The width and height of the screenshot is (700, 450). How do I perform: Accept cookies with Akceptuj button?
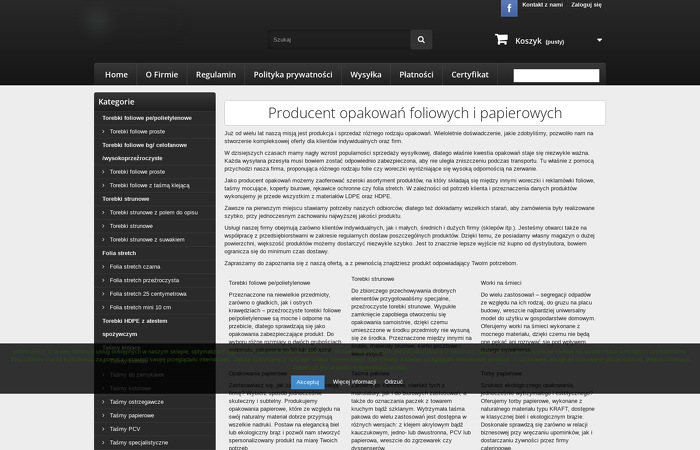(x=308, y=382)
